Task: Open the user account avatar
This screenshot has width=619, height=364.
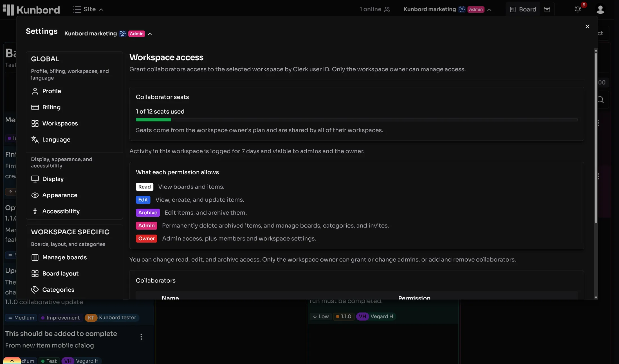Action: [x=600, y=9]
